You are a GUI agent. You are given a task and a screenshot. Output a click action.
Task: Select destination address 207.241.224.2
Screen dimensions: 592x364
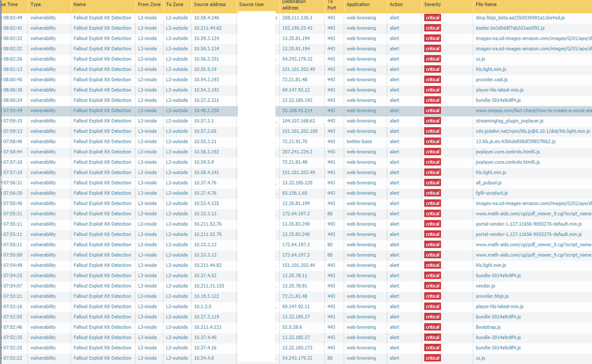pos(296,152)
